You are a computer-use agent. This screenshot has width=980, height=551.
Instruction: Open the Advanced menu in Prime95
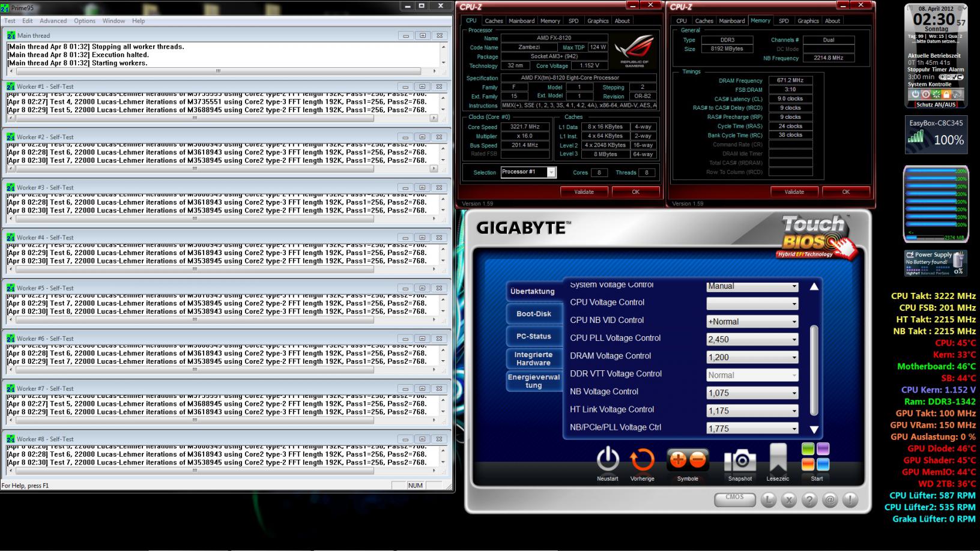click(53, 21)
